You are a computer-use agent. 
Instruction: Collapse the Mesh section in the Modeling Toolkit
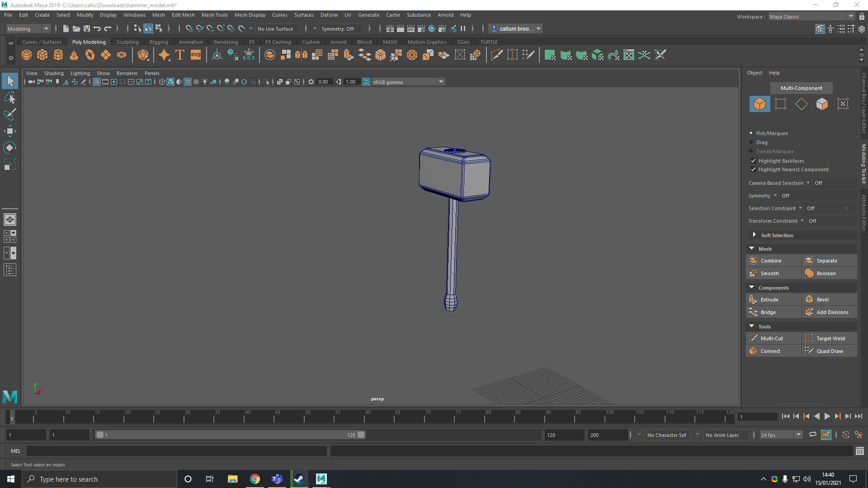[752, 249]
